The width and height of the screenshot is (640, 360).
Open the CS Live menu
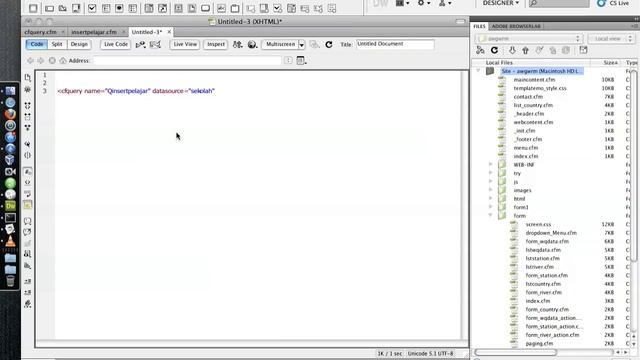click(613, 3)
